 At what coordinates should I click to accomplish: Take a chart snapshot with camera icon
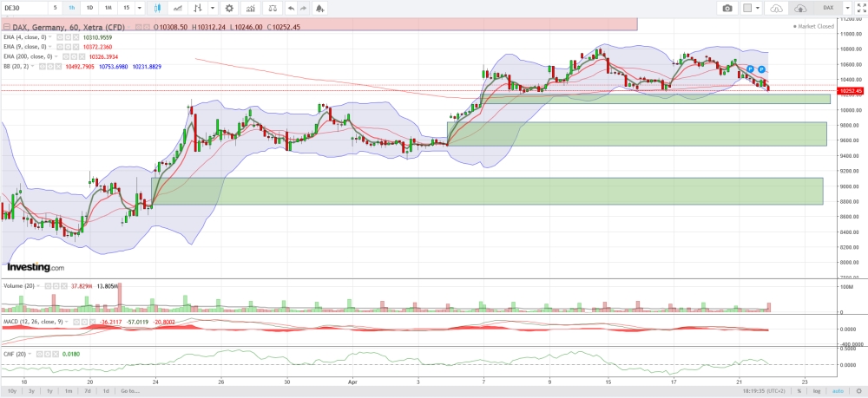727,8
